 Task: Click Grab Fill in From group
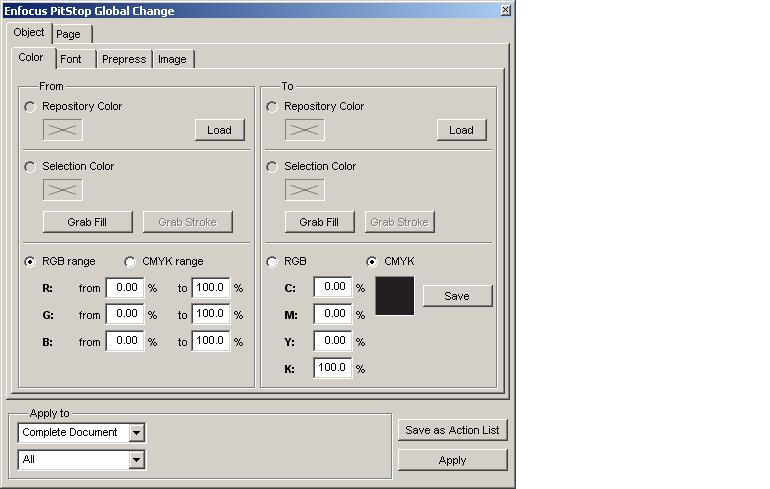[87, 222]
